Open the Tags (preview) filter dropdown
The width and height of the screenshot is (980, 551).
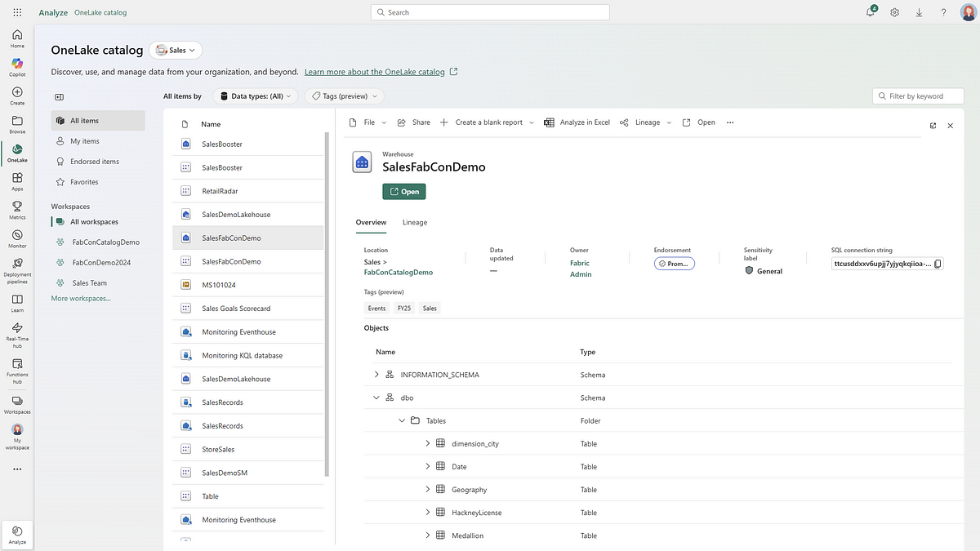click(x=344, y=96)
